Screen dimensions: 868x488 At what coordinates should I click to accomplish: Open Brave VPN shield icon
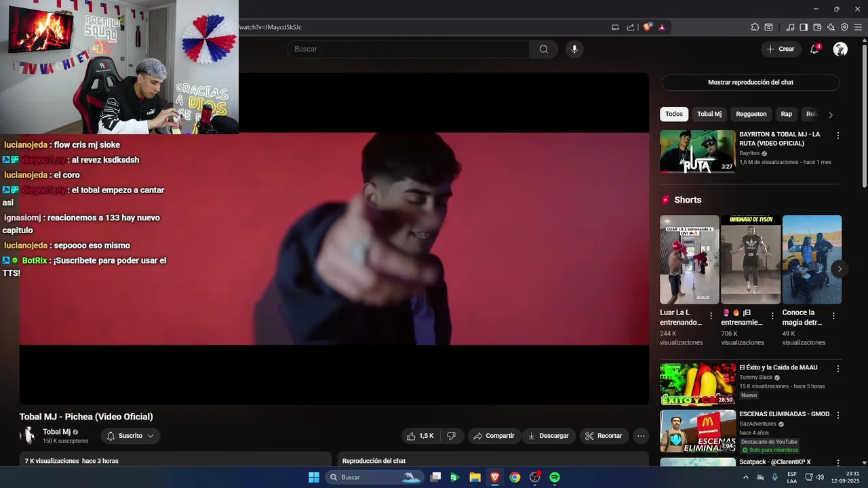click(844, 27)
